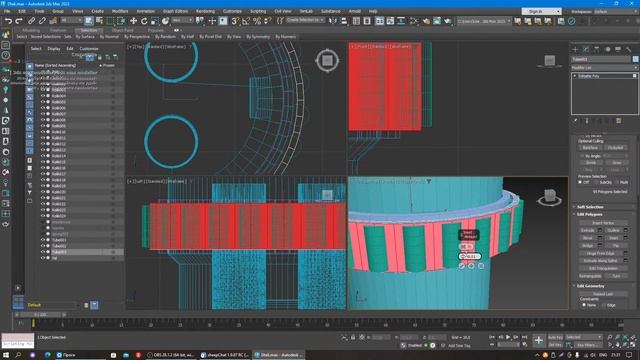The image size is (640, 360).
Task: Choose the Select and Scale tool
Action: [x=155, y=21]
